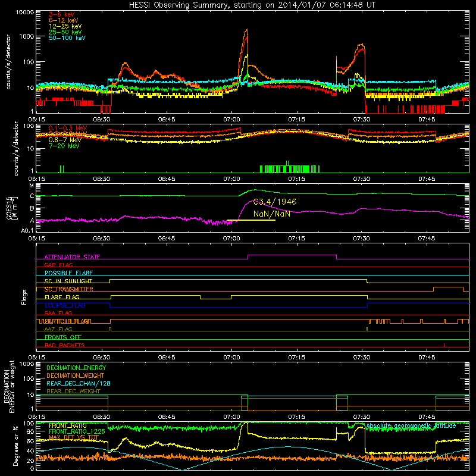The height and width of the screenshot is (476, 476).
Task: Click the REAR_DEC_CHAN/128 legend label
Action: click(79, 383)
